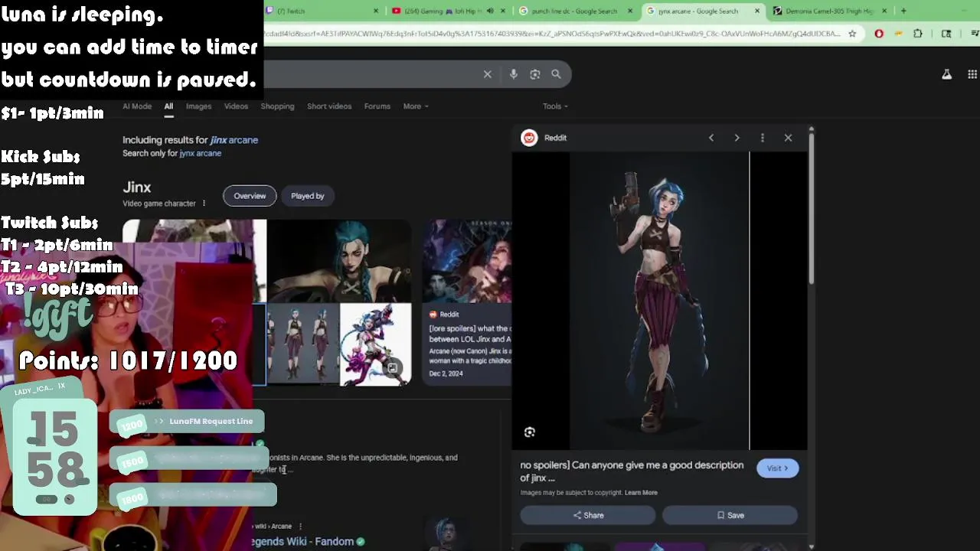Visit the Reddit image source page
Viewport: 980px width, 551px height.
[x=777, y=468]
